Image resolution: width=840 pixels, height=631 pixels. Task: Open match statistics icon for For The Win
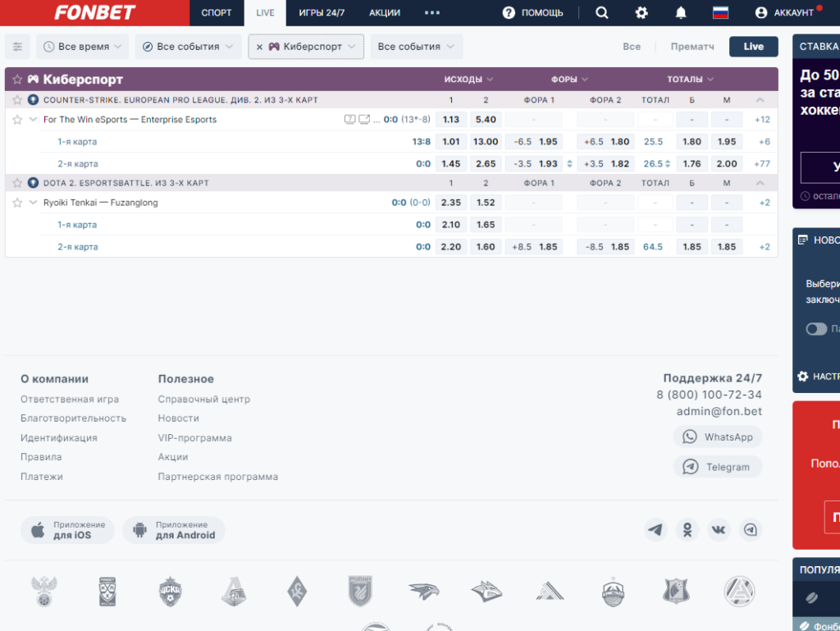(349, 120)
